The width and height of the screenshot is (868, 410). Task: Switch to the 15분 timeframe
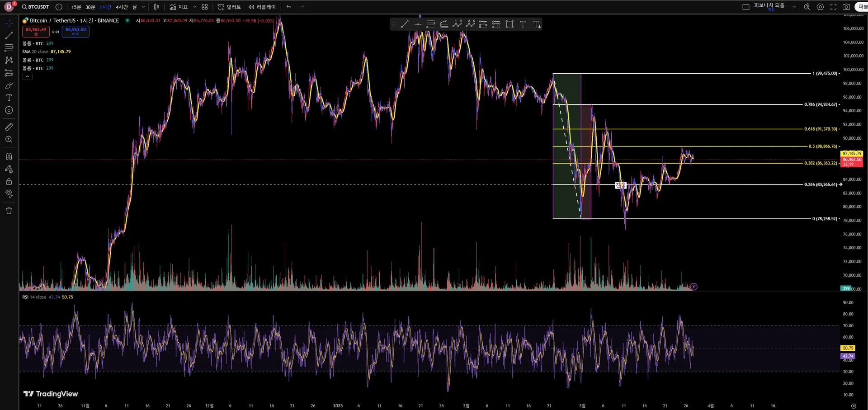click(x=76, y=7)
